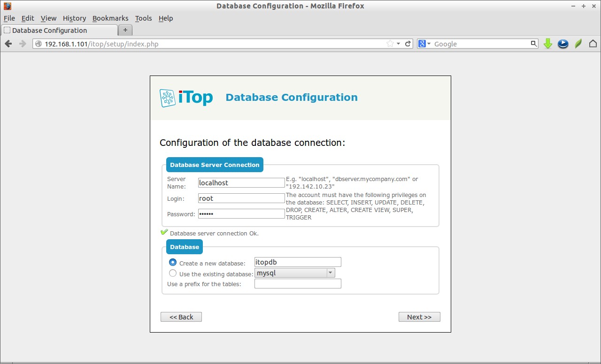Click the Database Configuration page title
The height and width of the screenshot is (364, 601).
(x=292, y=98)
